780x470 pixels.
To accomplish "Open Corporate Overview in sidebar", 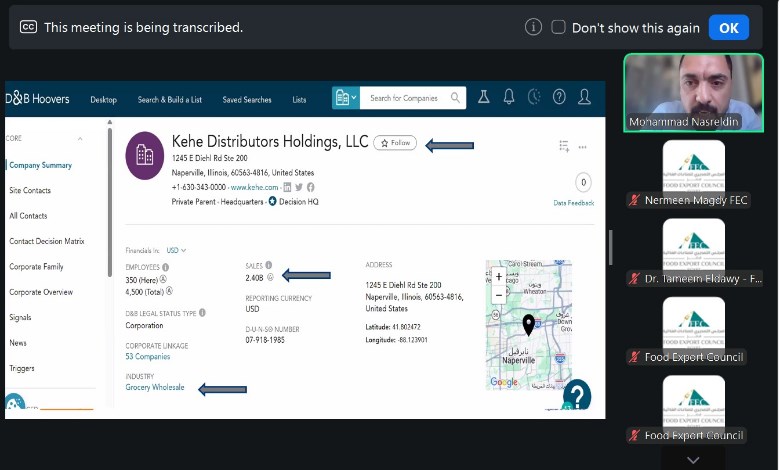I will pyautogui.click(x=41, y=292).
